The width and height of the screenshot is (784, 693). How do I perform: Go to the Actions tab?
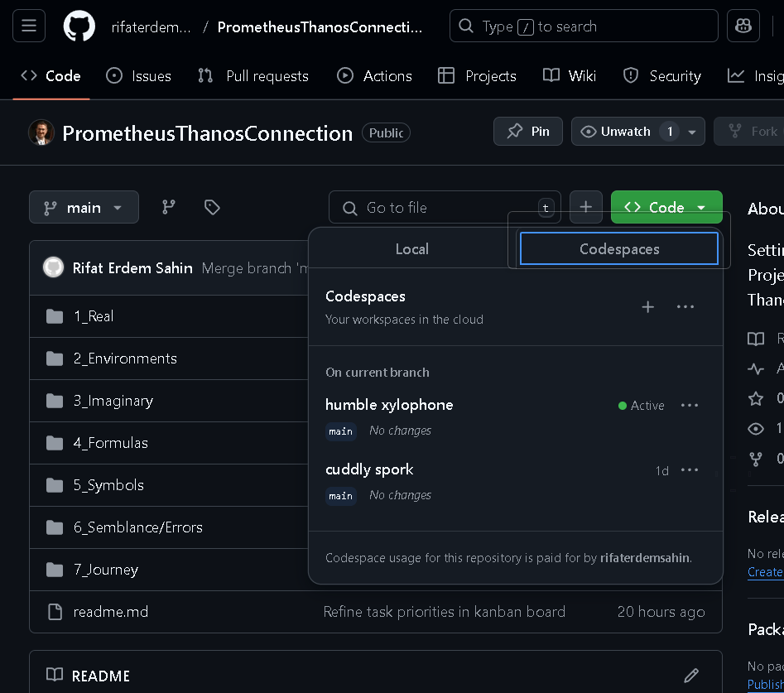pos(374,76)
